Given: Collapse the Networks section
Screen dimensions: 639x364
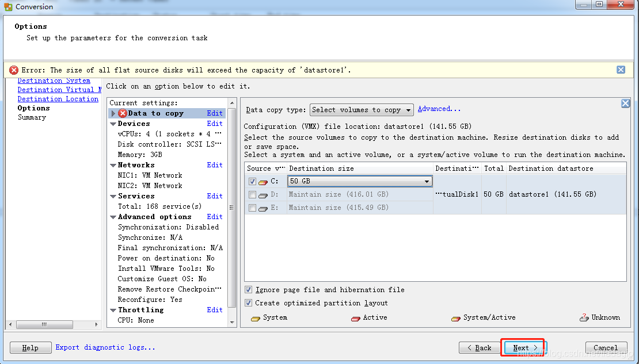Looking at the screenshot, I should coord(113,165).
